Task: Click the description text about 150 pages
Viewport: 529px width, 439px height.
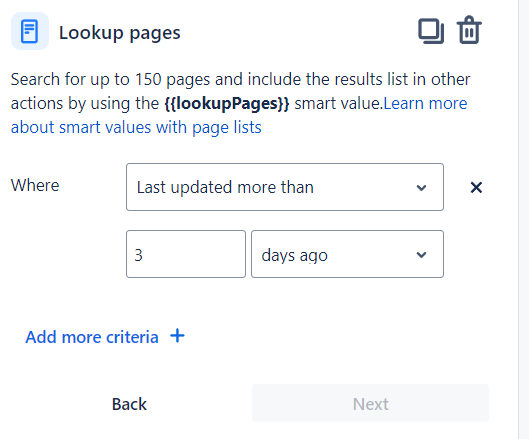Action: tap(240, 80)
